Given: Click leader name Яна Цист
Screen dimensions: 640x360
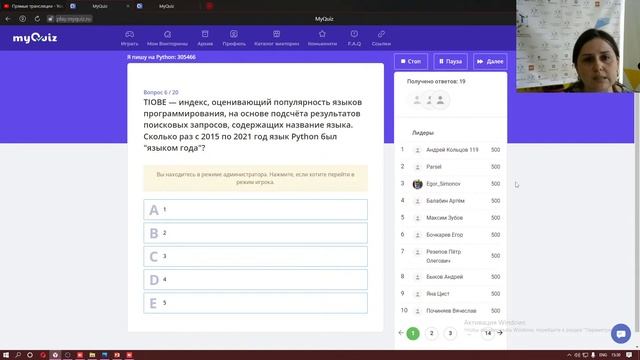Looking at the screenshot, I should [438, 294].
